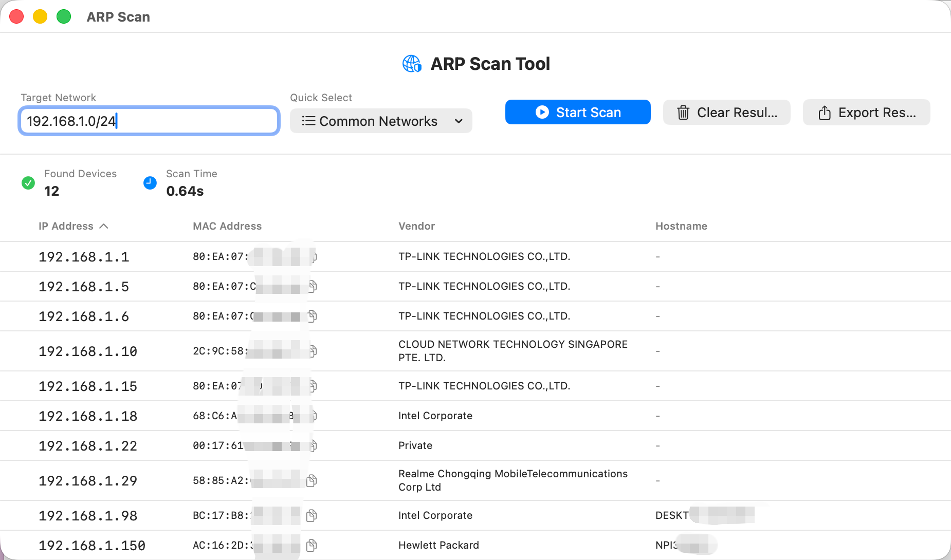Copy the MAC address of 192.168.1.98
This screenshot has width=951, height=560.
(x=312, y=515)
